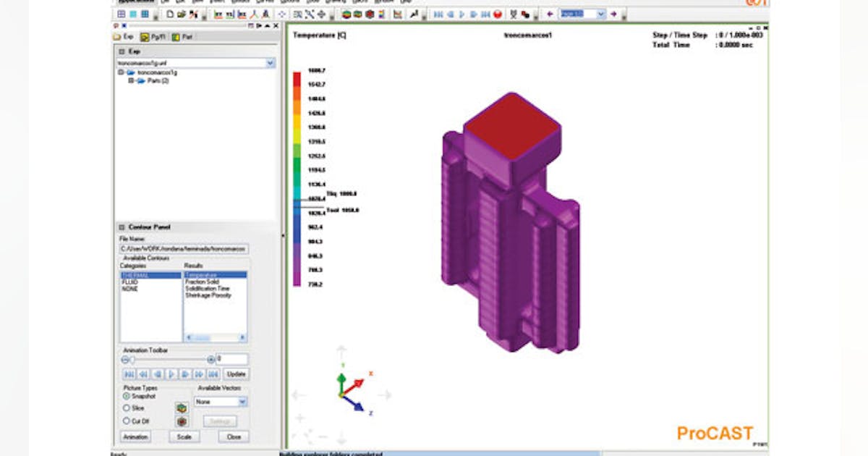
Task: Click the red record animation icon in toolbar
Action: tap(497, 14)
